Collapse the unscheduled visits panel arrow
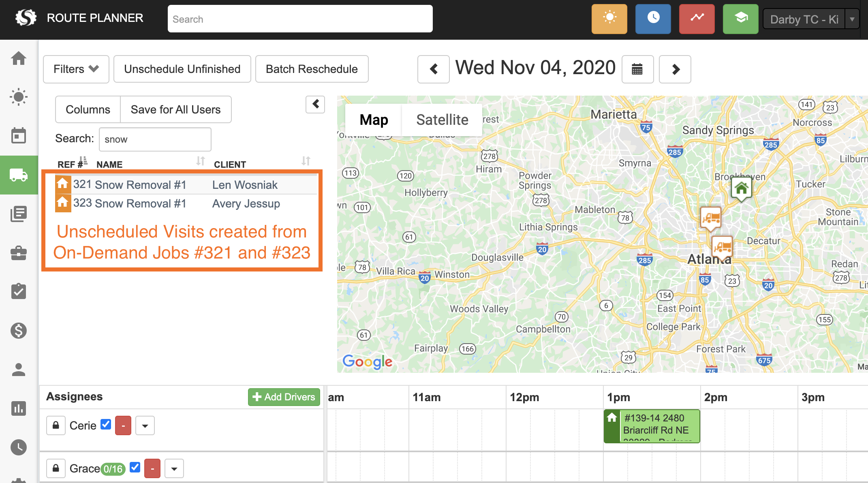The height and width of the screenshot is (483, 868). [x=315, y=105]
